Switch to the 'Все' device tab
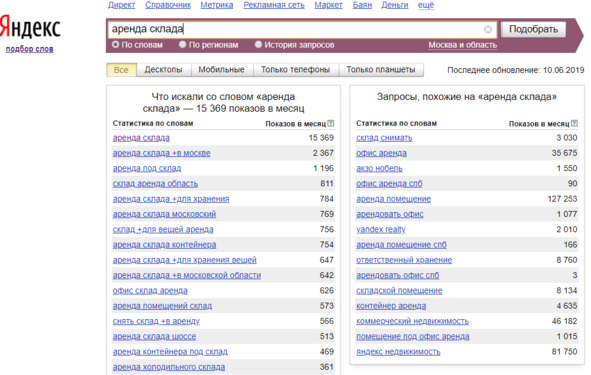 121,70
